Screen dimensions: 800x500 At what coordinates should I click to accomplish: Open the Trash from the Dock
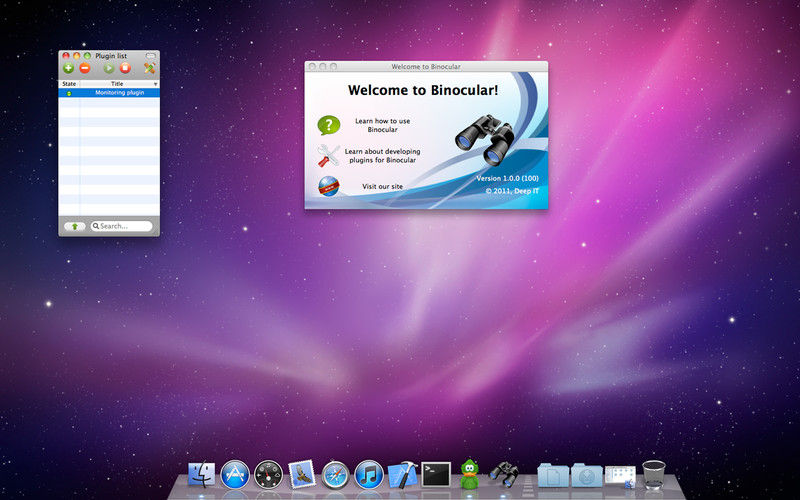click(x=654, y=474)
